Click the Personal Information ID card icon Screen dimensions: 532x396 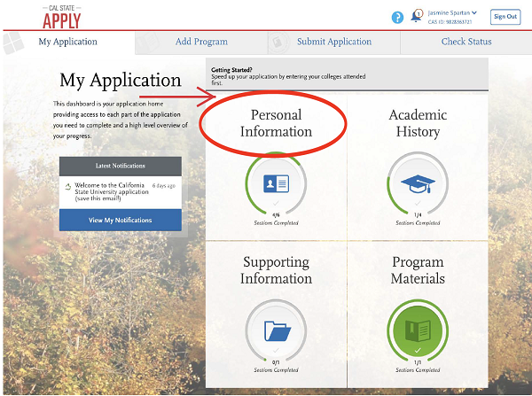[276, 183]
